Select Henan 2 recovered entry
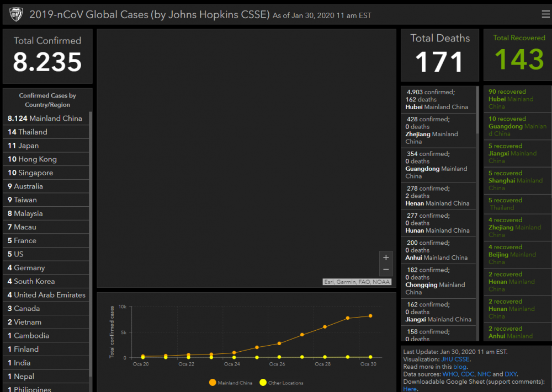This screenshot has height=392, width=552. point(518,282)
